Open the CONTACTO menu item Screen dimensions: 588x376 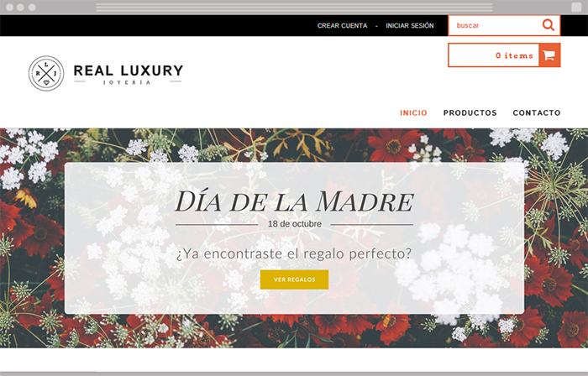[x=537, y=112]
